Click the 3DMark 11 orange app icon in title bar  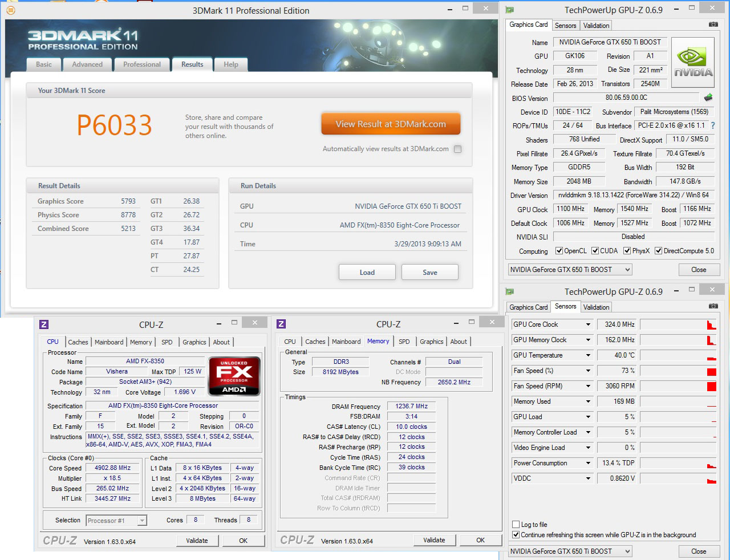pos(10,10)
